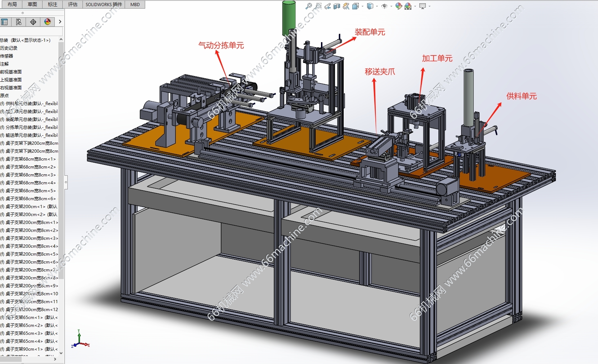Select 桌子支架65cm<1> part
The width and height of the screenshot is (598, 364).
click(29, 317)
